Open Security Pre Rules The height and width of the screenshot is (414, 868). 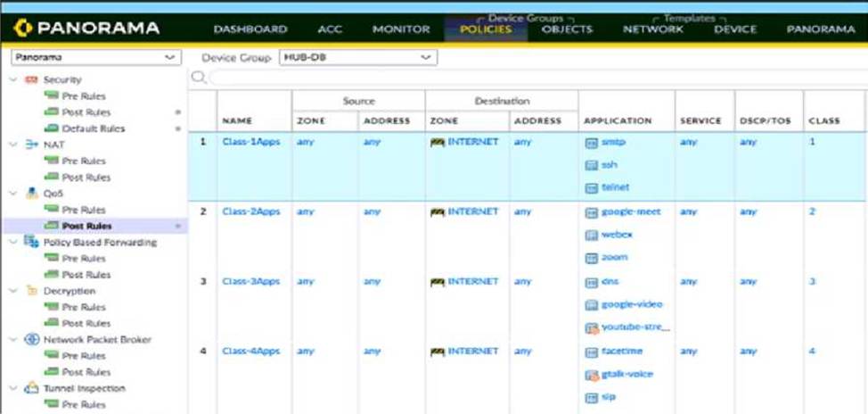84,96
